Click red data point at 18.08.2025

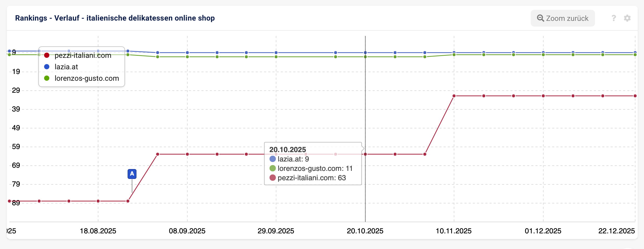[x=98, y=201]
